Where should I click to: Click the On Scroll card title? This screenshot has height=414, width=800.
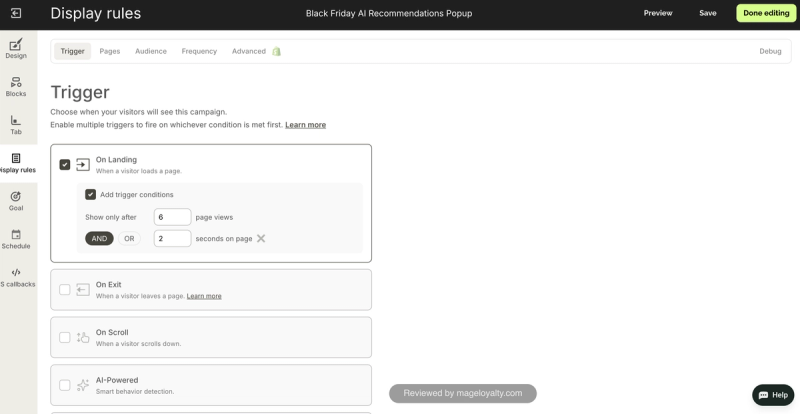point(112,332)
